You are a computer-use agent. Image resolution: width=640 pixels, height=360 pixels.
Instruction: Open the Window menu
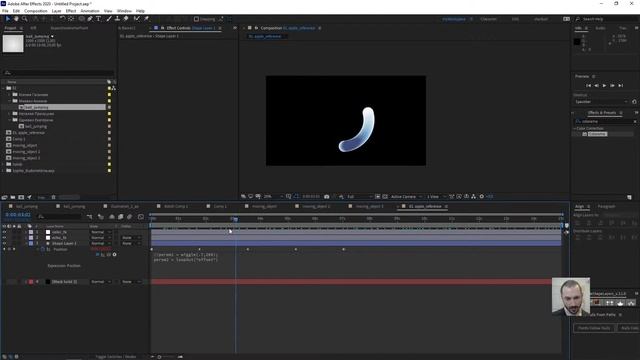124,11
